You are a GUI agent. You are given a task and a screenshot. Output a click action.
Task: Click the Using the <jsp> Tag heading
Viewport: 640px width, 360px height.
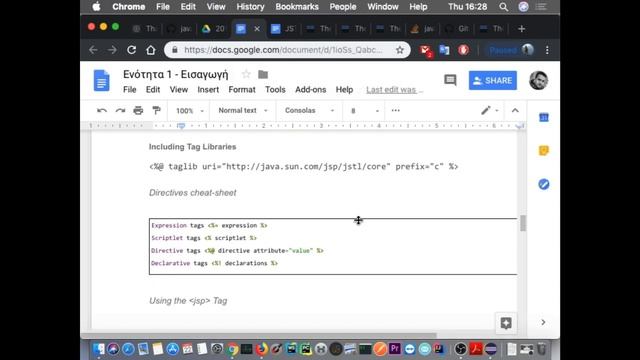tap(188, 301)
